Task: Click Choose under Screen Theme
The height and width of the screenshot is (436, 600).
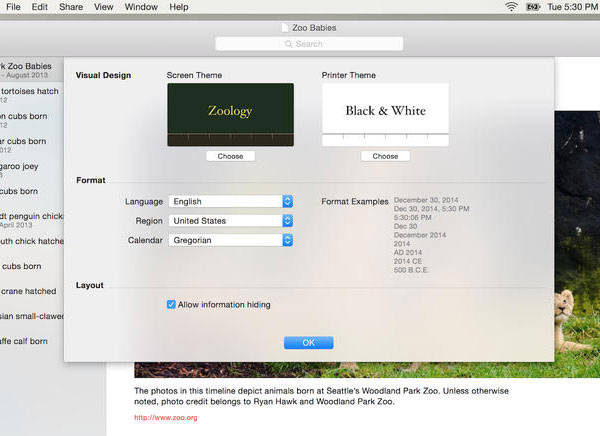Action: click(230, 156)
